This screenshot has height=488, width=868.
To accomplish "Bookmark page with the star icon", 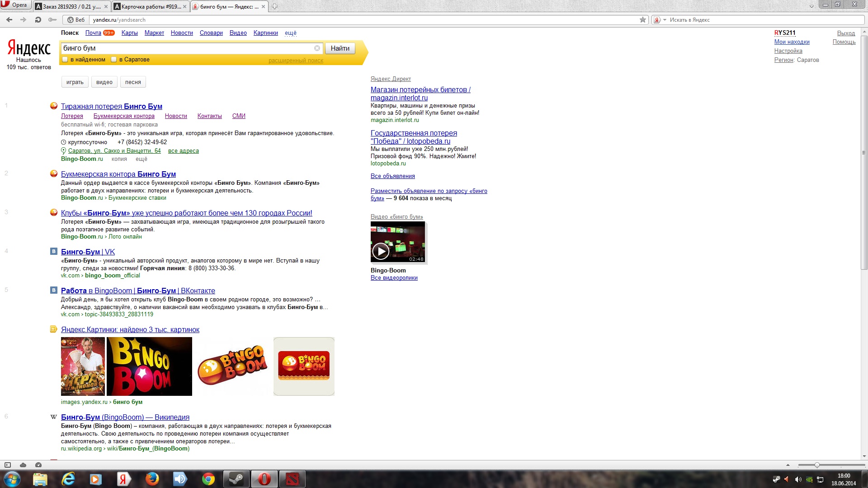I will point(643,19).
